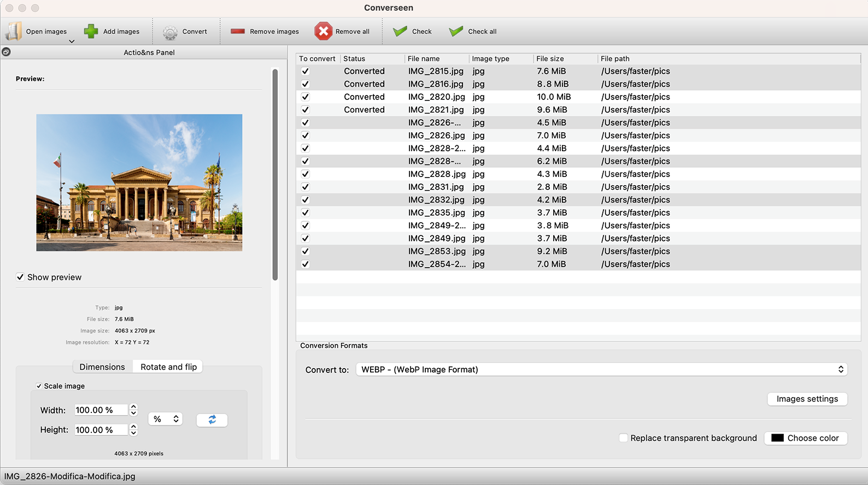Adjust the Height value stepper arrows
868x485 pixels.
[133, 430]
